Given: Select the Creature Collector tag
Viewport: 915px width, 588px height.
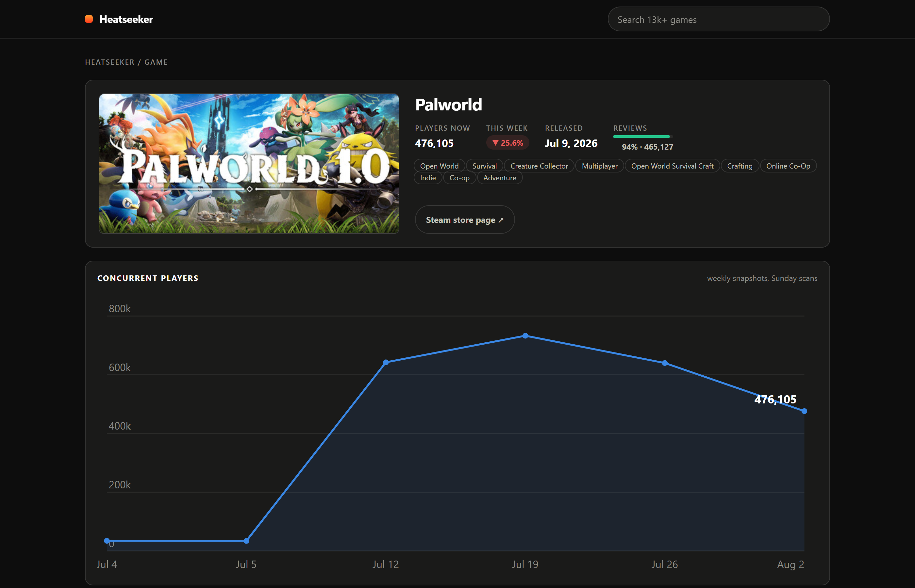Looking at the screenshot, I should 539,166.
